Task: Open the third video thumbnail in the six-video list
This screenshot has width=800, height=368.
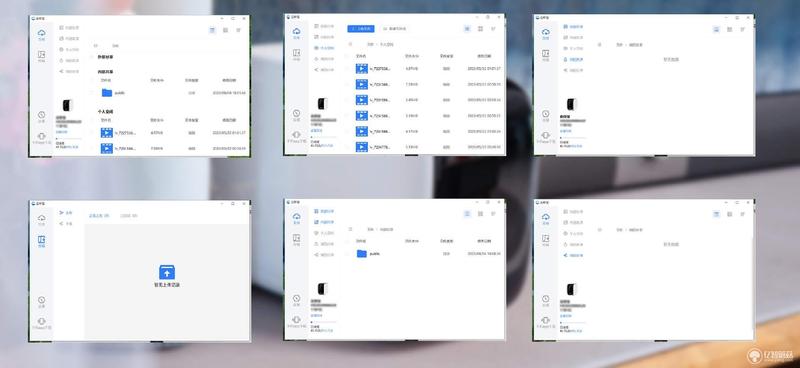Action: (362, 100)
